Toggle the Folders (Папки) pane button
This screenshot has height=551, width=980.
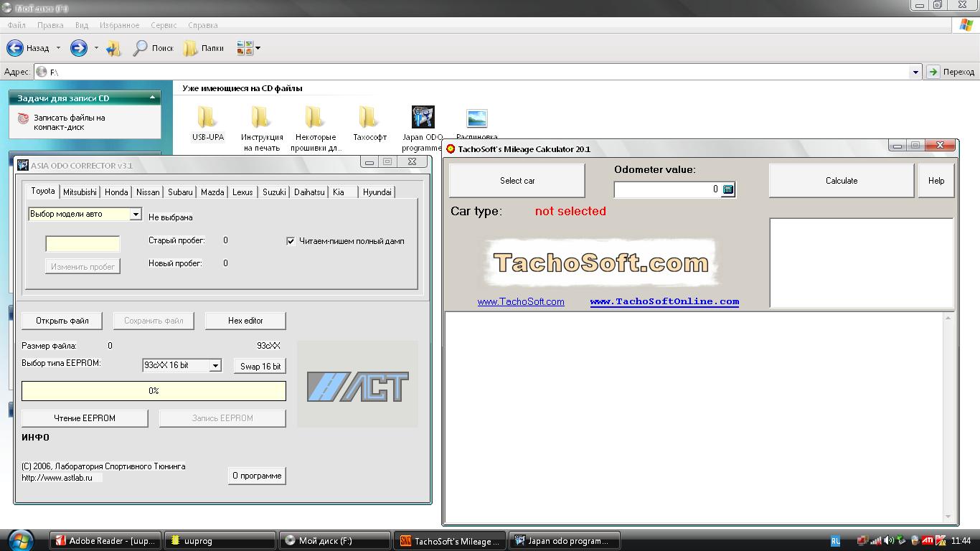203,48
